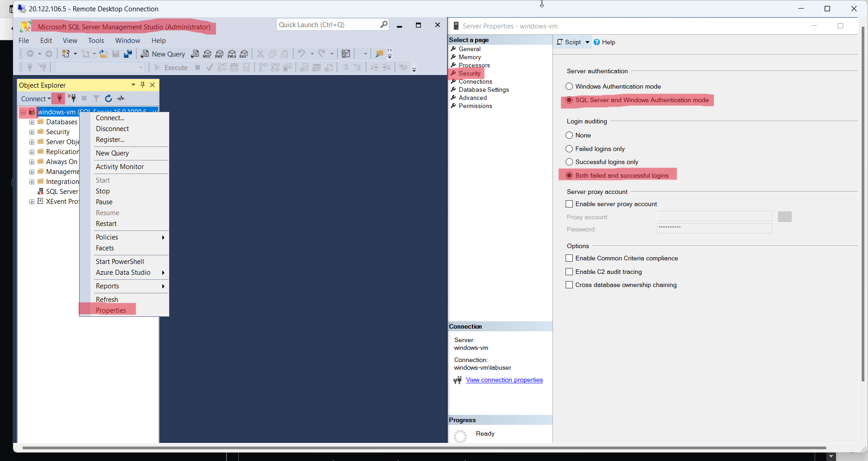
Task: Click the Help button in Server Properties
Action: click(x=604, y=42)
